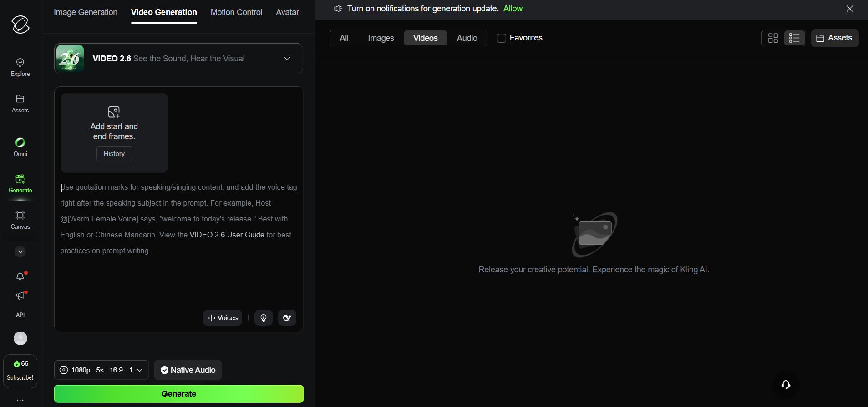Open the Canvas workspace
This screenshot has width=868, height=407.
click(20, 220)
